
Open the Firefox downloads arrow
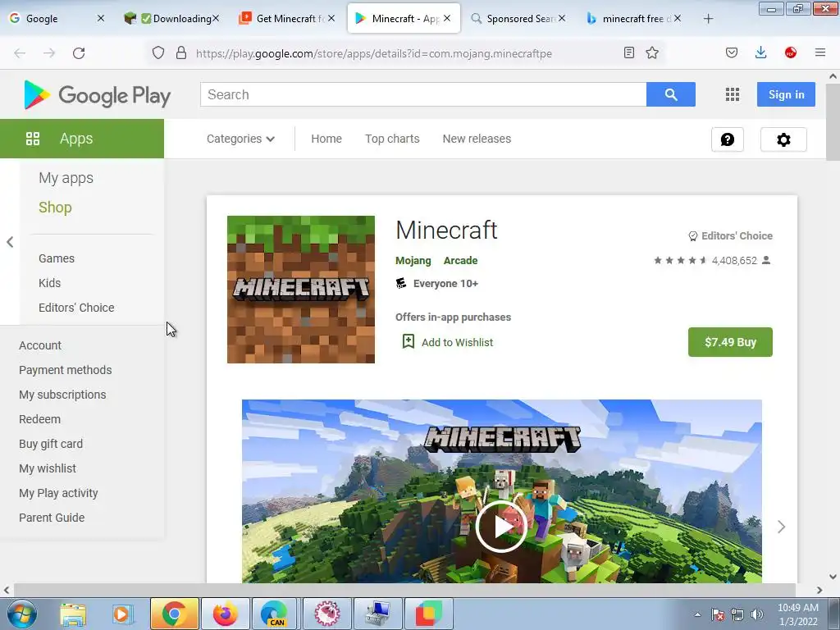pyautogui.click(x=760, y=52)
